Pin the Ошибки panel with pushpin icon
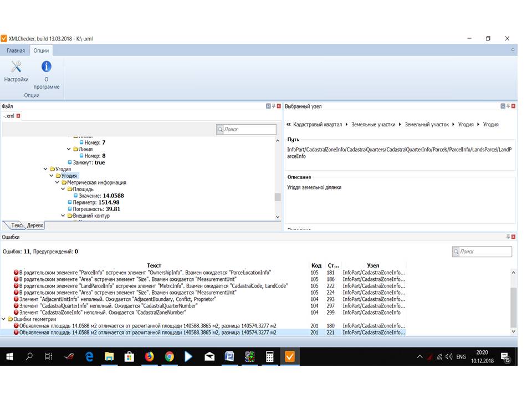The image size is (532, 399). tap(508, 237)
